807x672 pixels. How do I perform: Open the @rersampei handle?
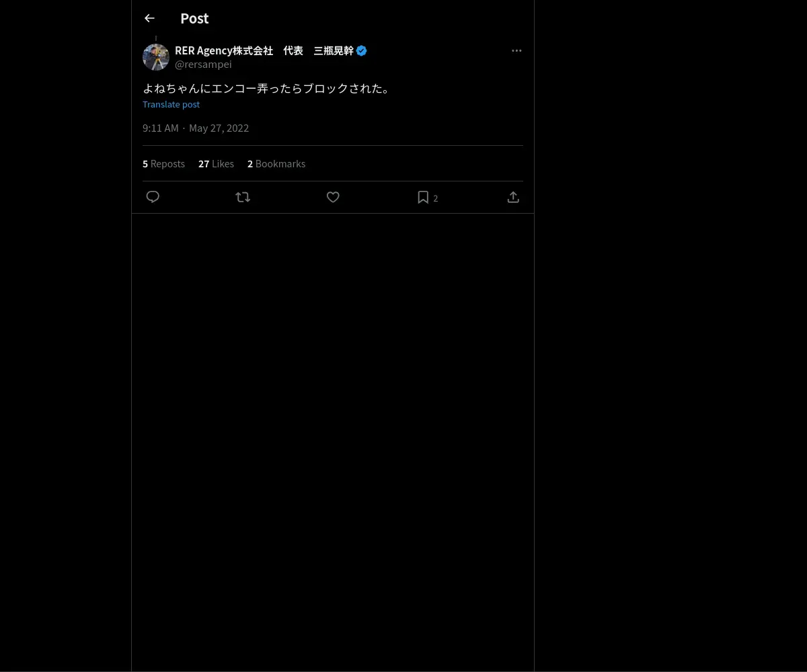(x=203, y=65)
